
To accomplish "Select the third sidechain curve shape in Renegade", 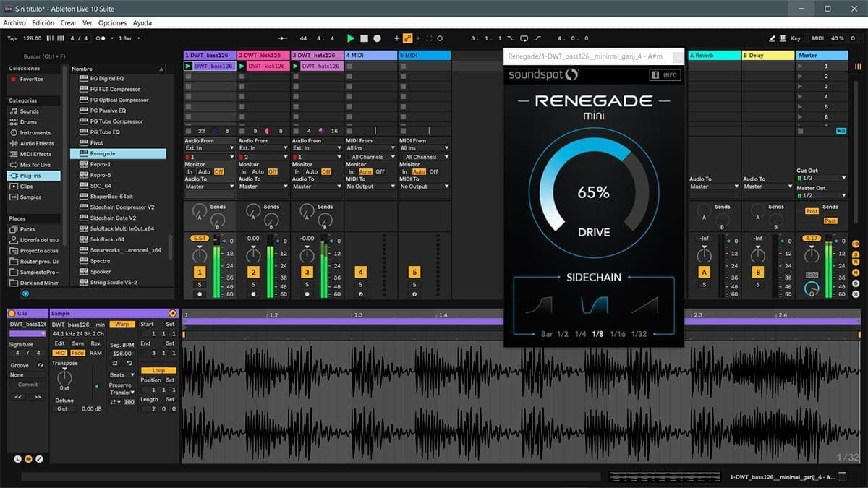I will pos(645,306).
